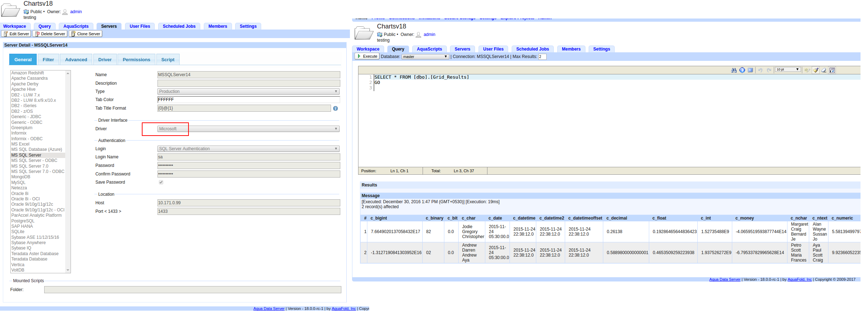Open the Driver dropdown showing Microsoft

tap(248, 129)
